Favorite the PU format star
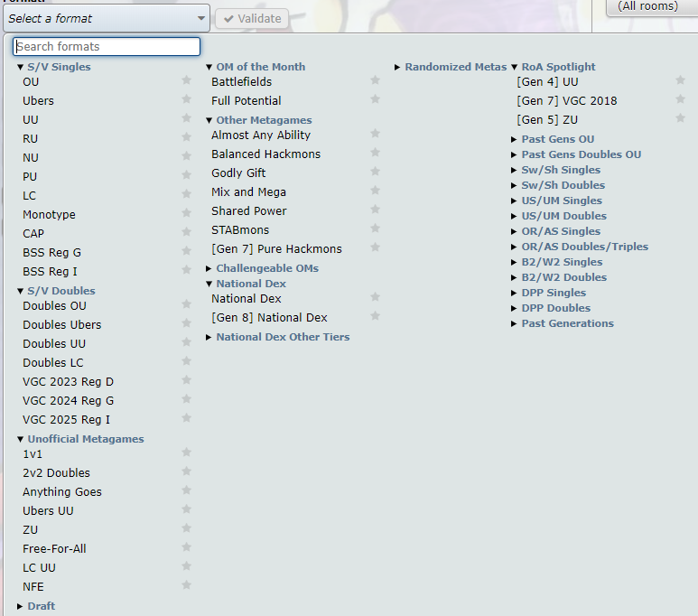698x616 pixels. pyautogui.click(x=187, y=174)
